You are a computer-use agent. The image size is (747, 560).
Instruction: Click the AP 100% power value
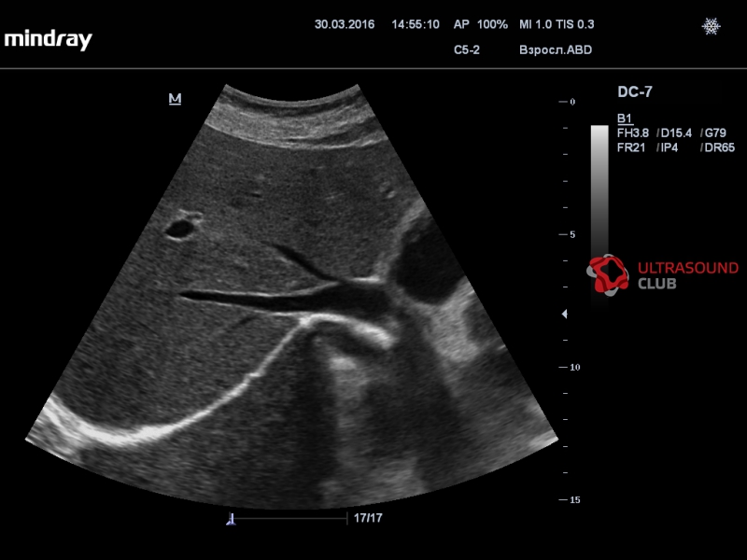pos(480,24)
